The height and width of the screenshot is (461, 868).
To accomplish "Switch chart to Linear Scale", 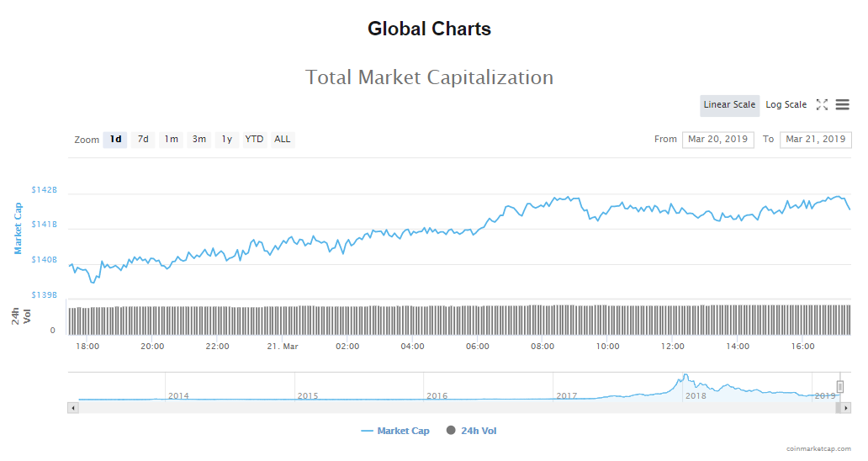I will point(729,105).
